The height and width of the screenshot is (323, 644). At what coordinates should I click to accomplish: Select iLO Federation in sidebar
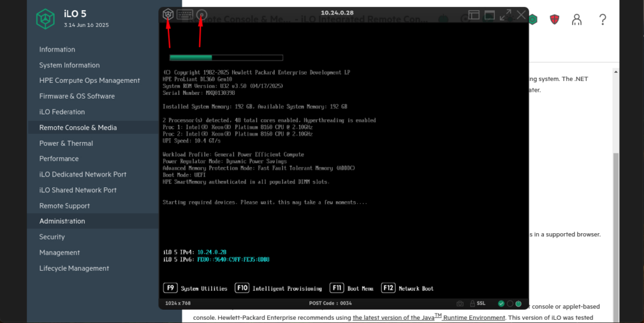click(x=62, y=112)
